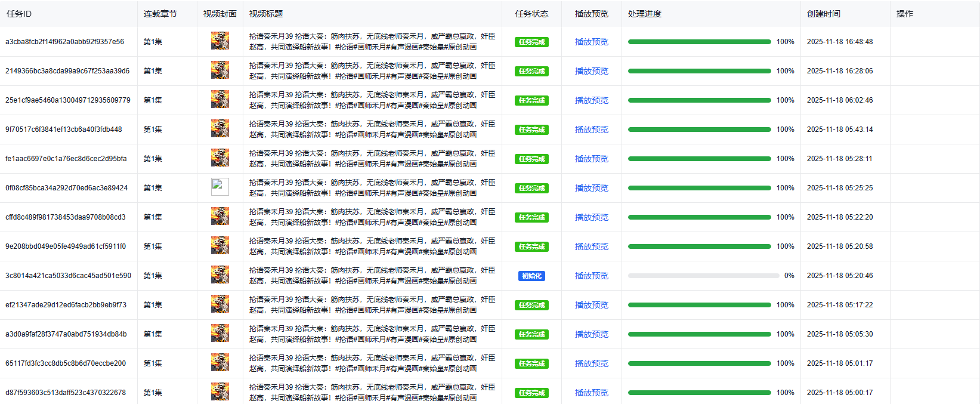
Task: Click 任务完成 badge for the 16:28:06 task
Action: [531, 71]
